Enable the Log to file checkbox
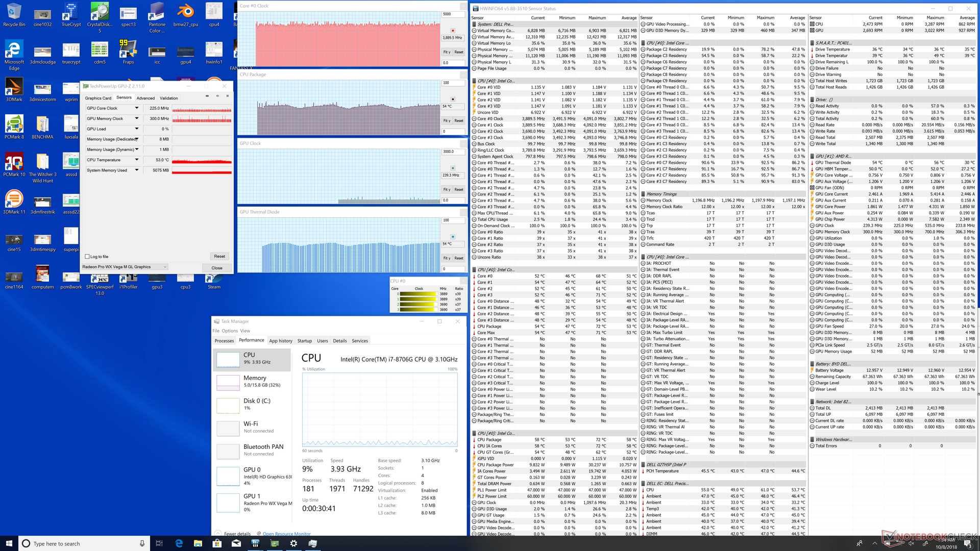Viewport: 980px width, 551px height. coord(87,257)
